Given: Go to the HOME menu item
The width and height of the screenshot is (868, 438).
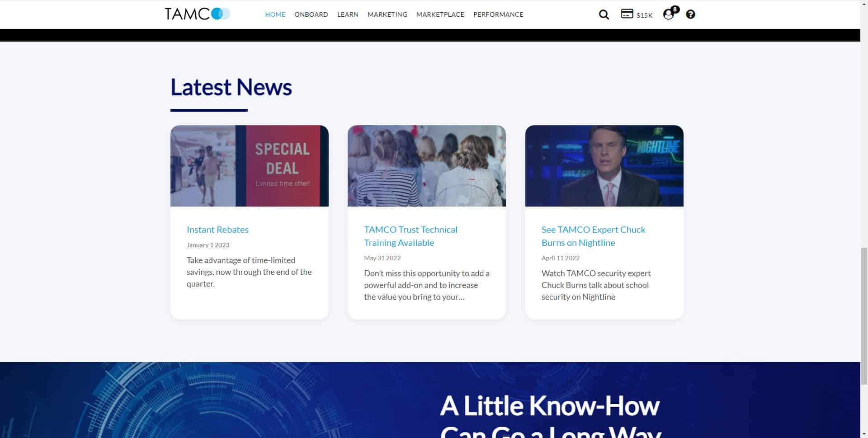Looking at the screenshot, I should 275,14.
